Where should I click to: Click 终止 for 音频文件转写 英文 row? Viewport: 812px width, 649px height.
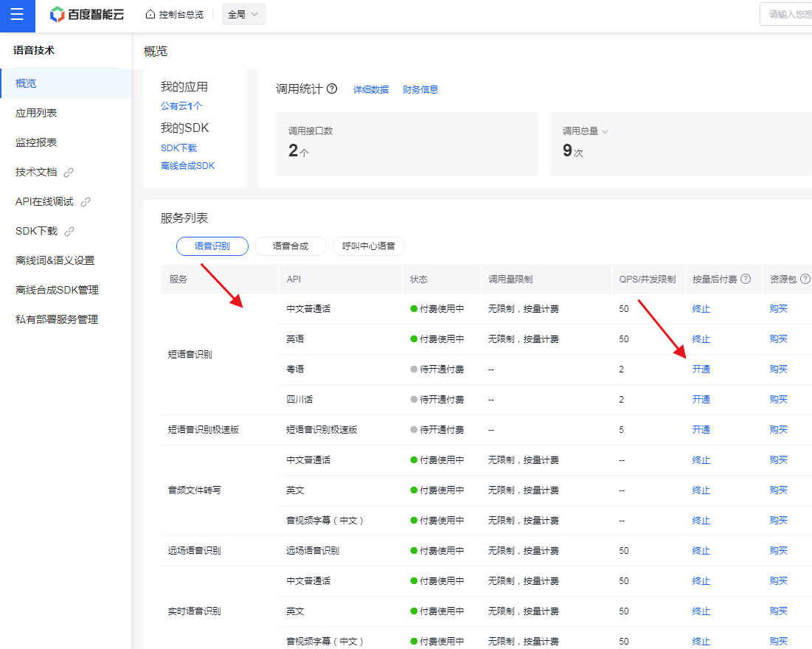click(x=701, y=490)
